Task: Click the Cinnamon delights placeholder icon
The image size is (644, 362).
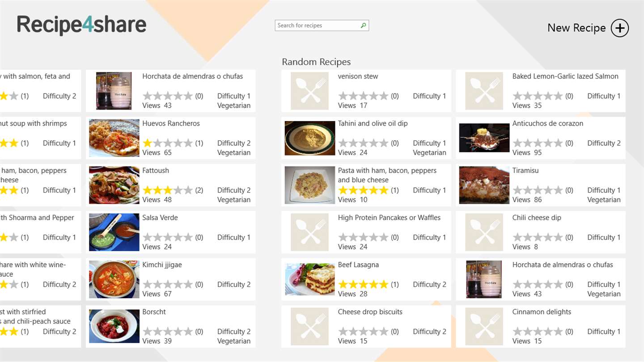Action: point(484,327)
